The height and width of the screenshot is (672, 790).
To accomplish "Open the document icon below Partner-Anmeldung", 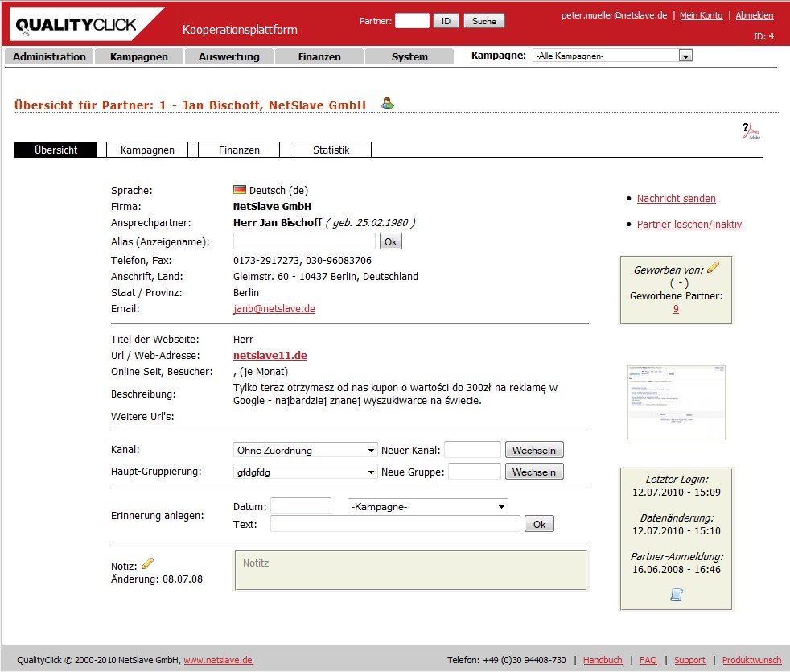I will (676, 595).
